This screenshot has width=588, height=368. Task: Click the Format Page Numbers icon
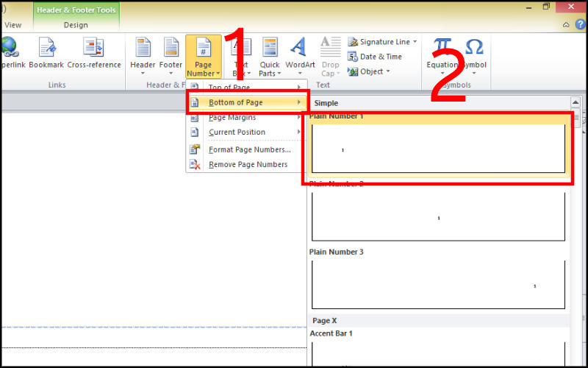[195, 149]
